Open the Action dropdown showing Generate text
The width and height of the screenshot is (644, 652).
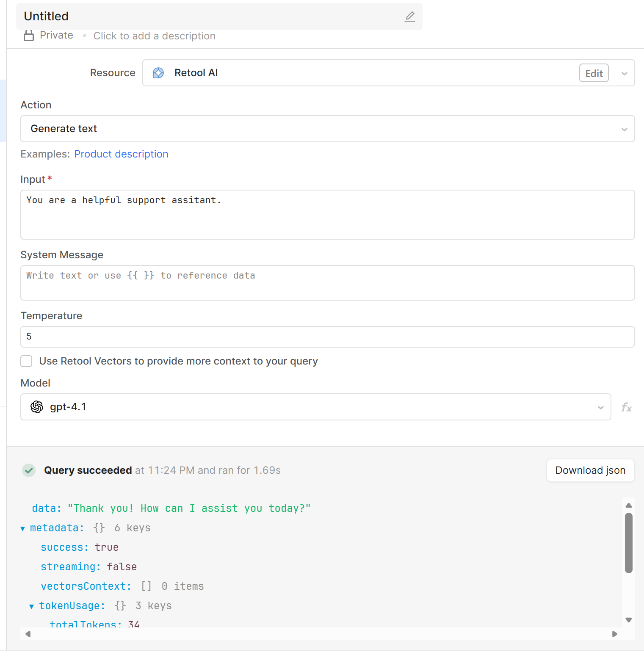coord(327,129)
